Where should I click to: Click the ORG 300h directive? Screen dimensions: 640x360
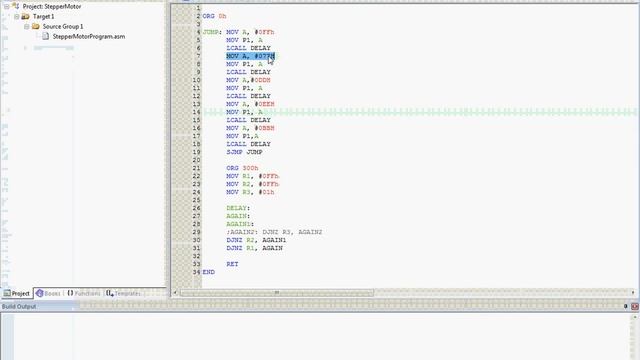click(242, 168)
